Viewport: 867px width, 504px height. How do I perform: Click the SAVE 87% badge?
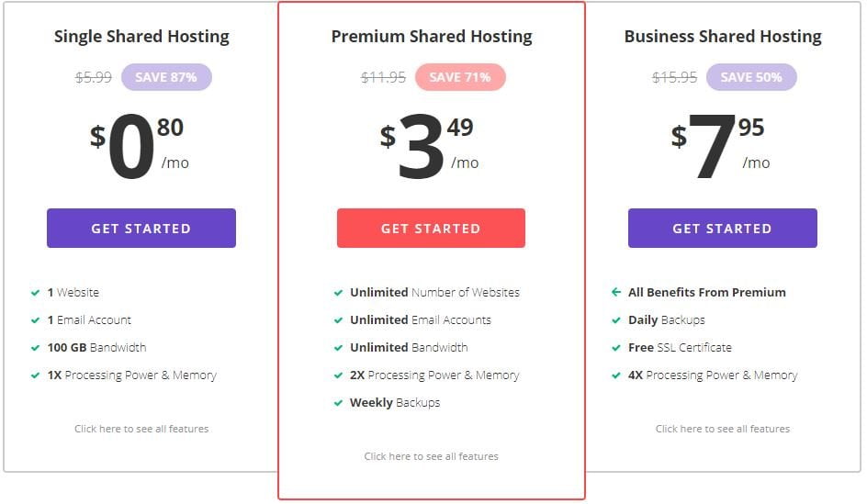coord(166,77)
